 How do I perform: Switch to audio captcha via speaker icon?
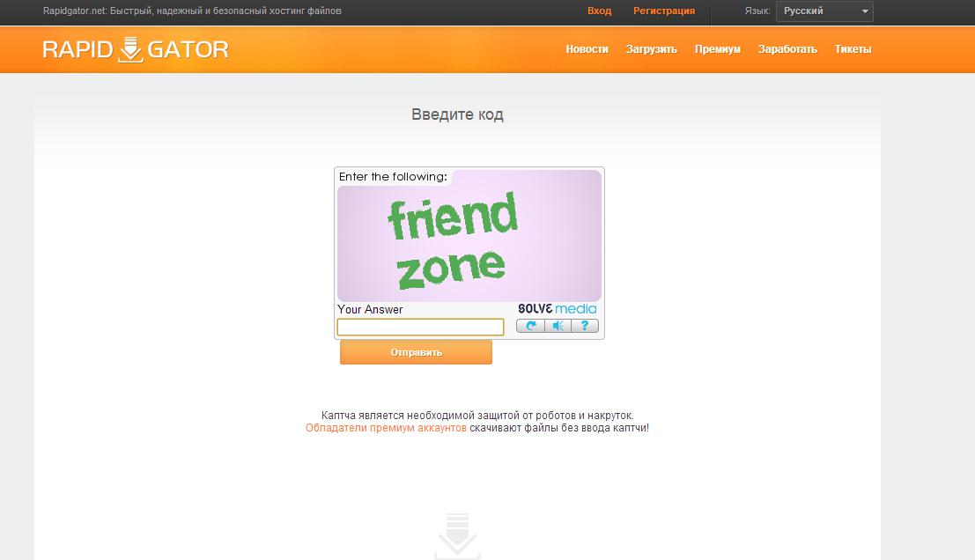click(x=558, y=326)
